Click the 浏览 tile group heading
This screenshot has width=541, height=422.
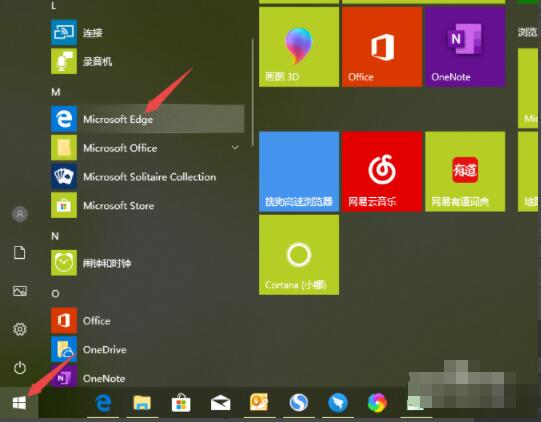(527, 32)
